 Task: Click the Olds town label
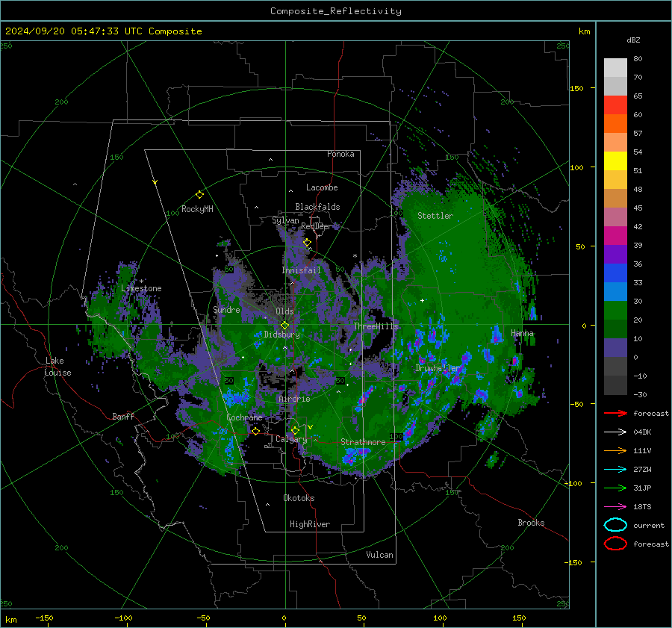[x=284, y=311]
